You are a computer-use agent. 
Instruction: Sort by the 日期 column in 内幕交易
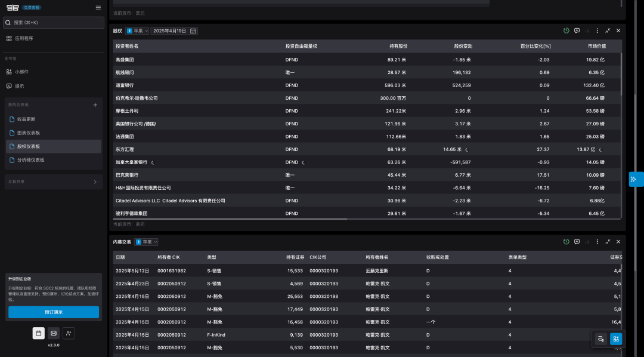[120, 257]
